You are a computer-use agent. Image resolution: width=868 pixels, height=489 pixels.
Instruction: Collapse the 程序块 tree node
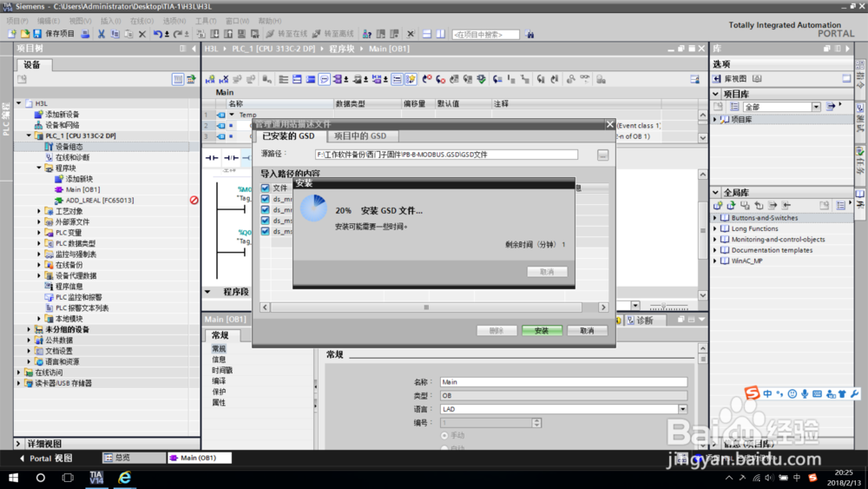click(x=39, y=168)
